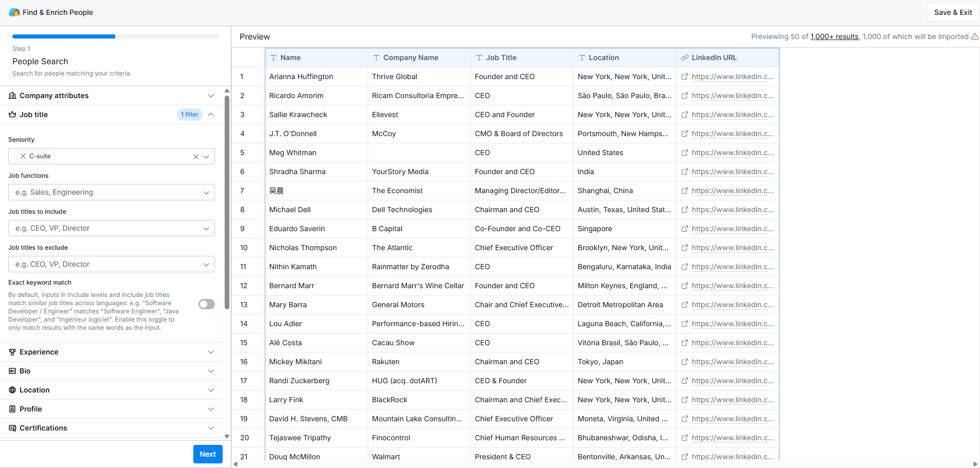Click the Company attributes building icon

(12, 96)
